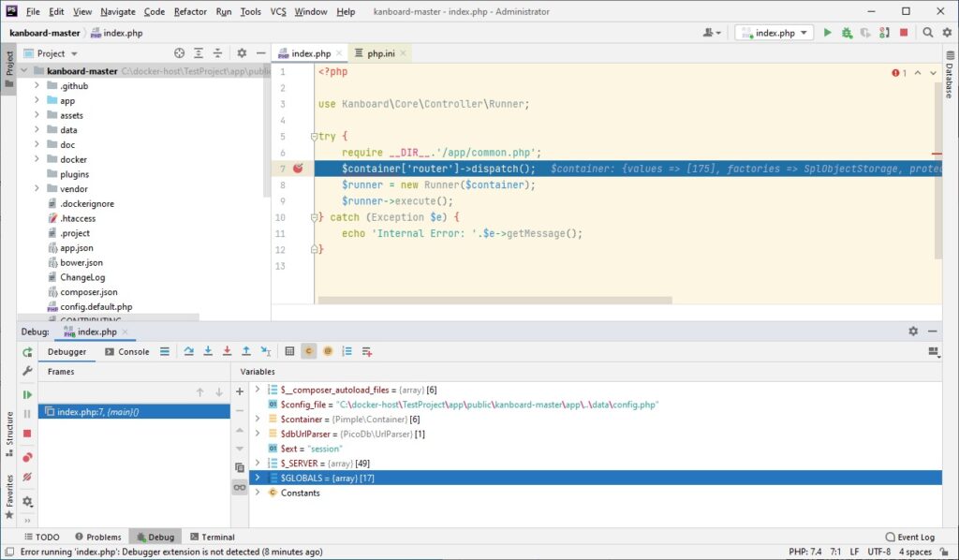Open the debug sidebar wrench settings

click(27, 371)
